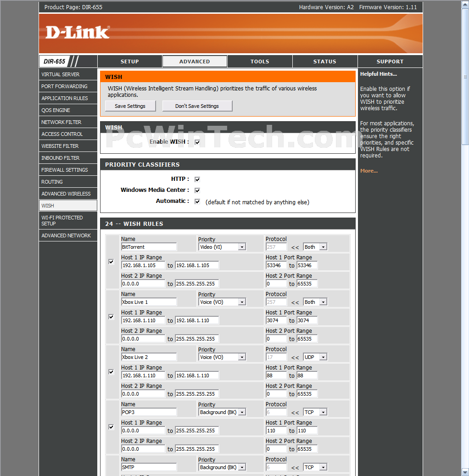The width and height of the screenshot is (469, 476).
Task: Disable the Xbox Live 1 rule checkbox
Action: (112, 317)
